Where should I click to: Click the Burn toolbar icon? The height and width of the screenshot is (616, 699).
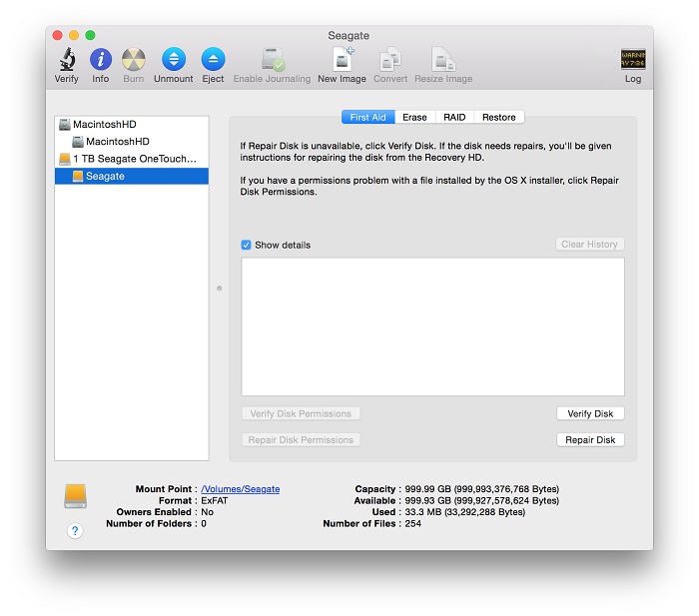134,60
